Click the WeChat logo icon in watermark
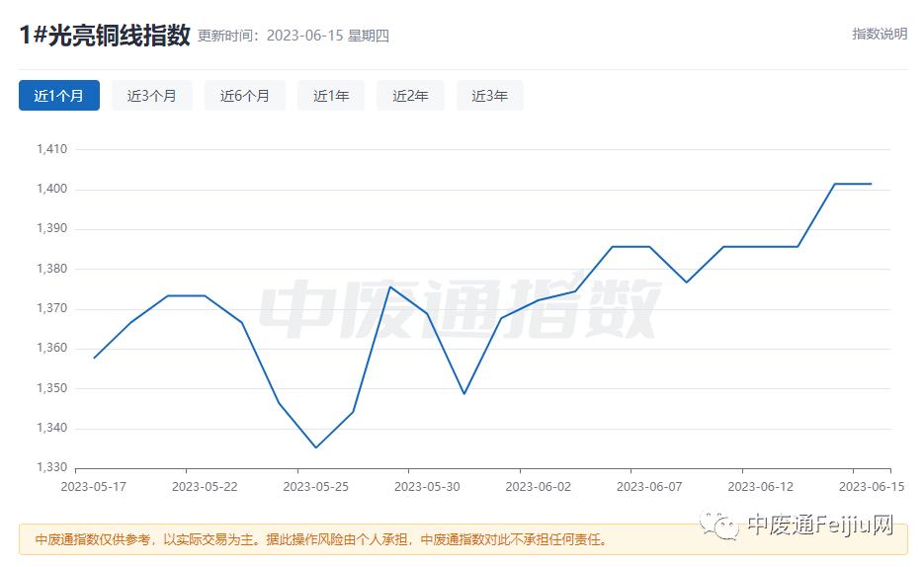Viewport: 924px width, 567px height. click(x=718, y=525)
